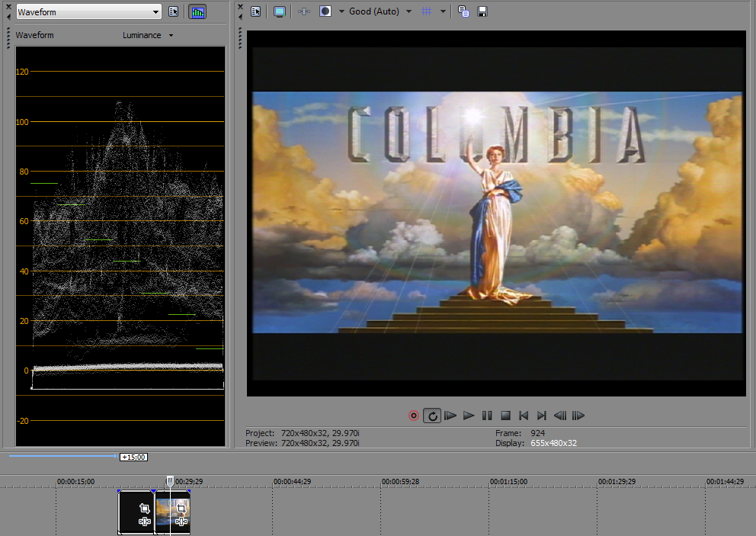Step to Previous Frame
Image resolution: width=756 pixels, height=536 pixels.
(x=560, y=416)
